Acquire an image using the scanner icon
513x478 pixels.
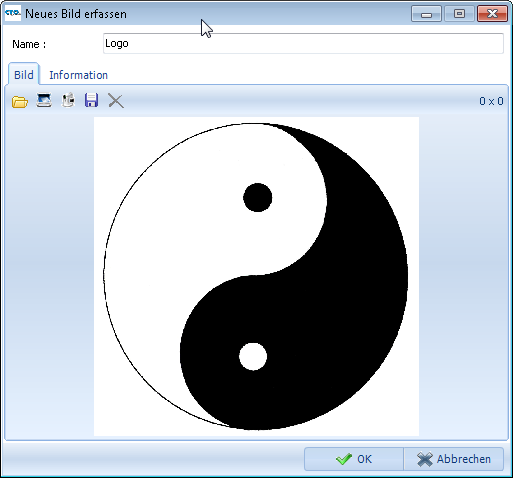44,100
